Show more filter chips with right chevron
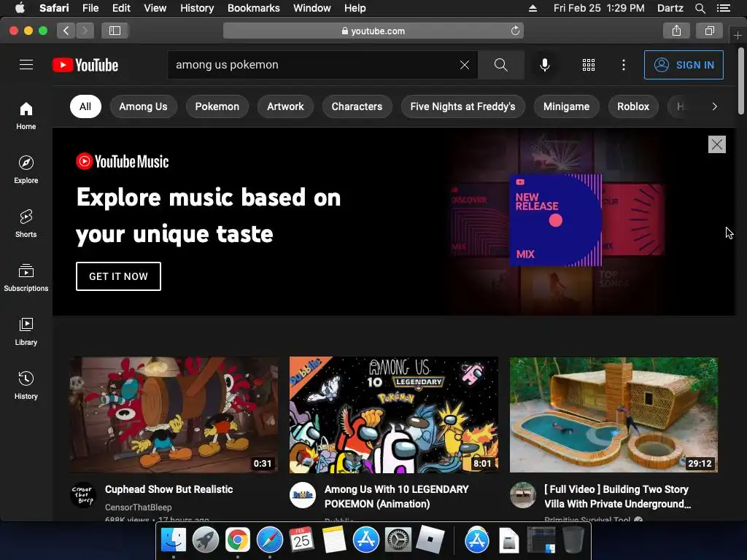The image size is (747, 560). coord(714,106)
